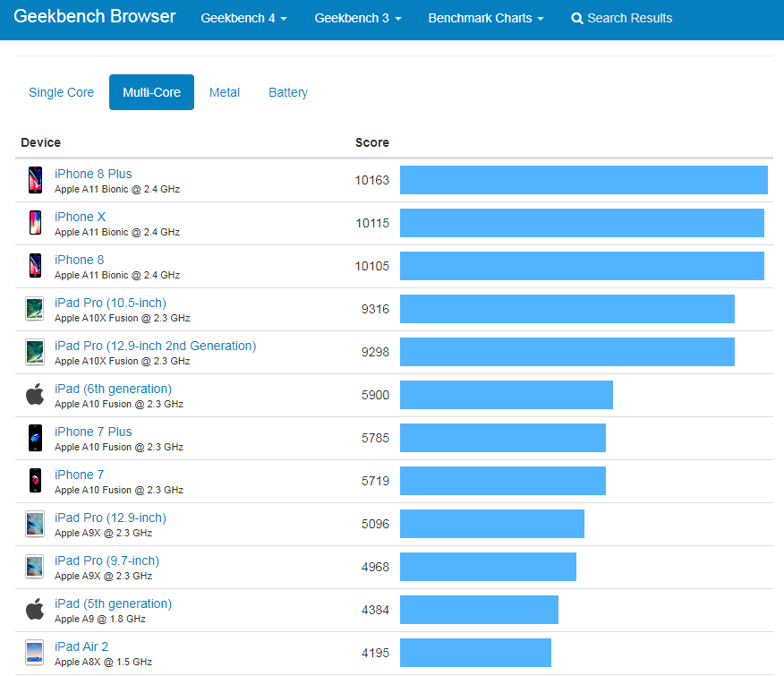This screenshot has width=784, height=676.
Task: Click the score value 9298
Action: [x=375, y=352]
